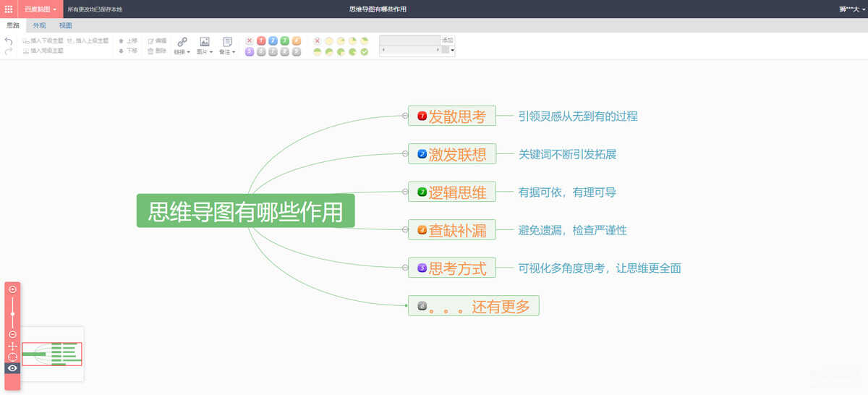This screenshot has width=868, height=395.
Task: Insert a child topic (插入下级主题)
Action: tap(43, 41)
